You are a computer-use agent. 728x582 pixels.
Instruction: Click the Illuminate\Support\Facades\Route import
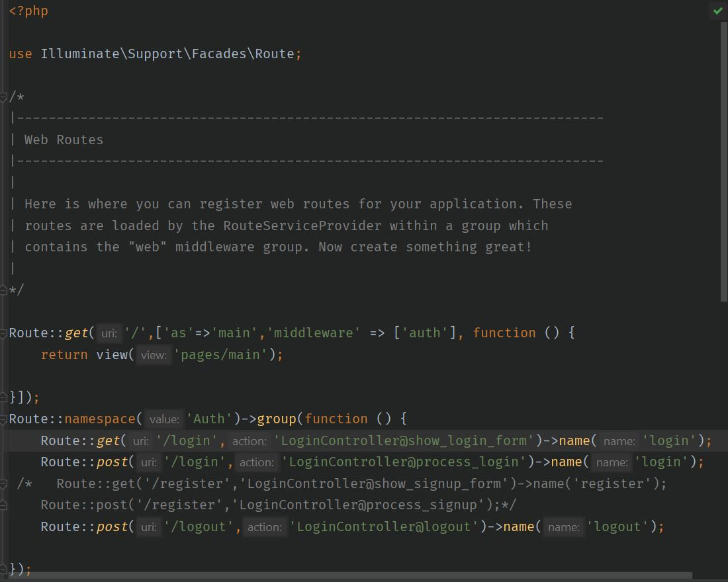[167, 54]
